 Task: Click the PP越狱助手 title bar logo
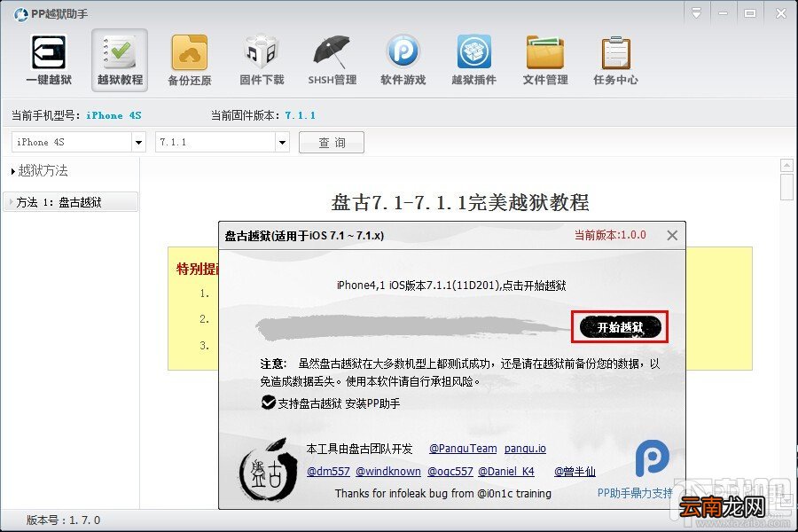tap(21, 14)
